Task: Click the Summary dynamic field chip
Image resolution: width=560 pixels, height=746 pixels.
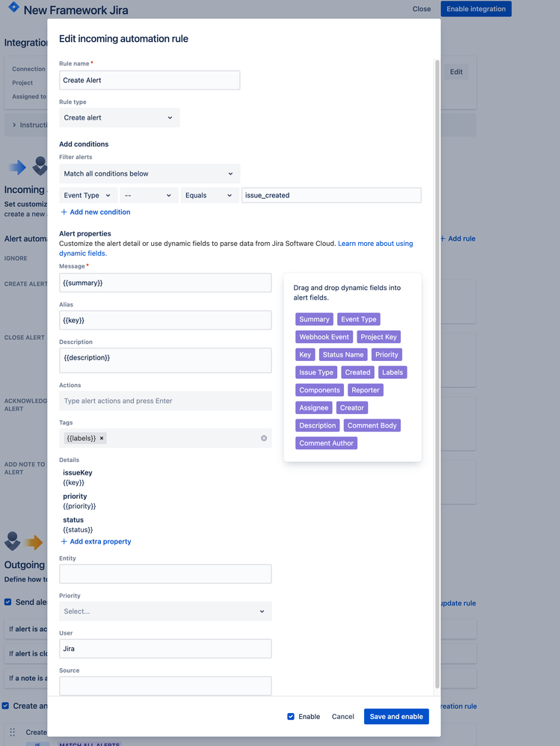Action: click(x=314, y=319)
